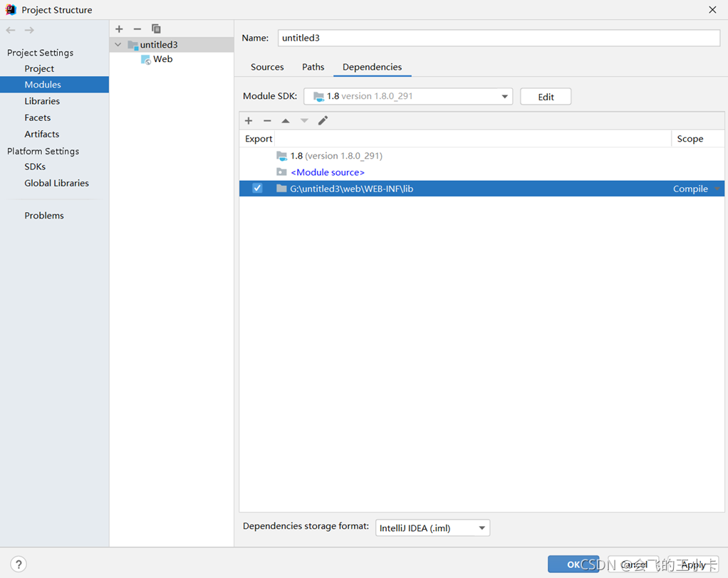Select the untitled3 module tree item
Image resolution: width=728 pixels, height=578 pixels.
pos(172,45)
